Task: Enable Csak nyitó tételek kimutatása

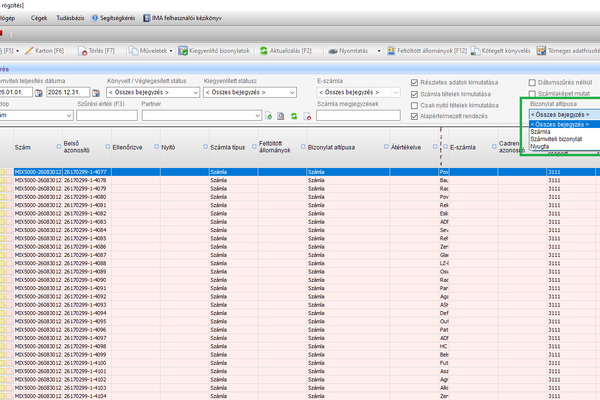Action: coord(414,105)
